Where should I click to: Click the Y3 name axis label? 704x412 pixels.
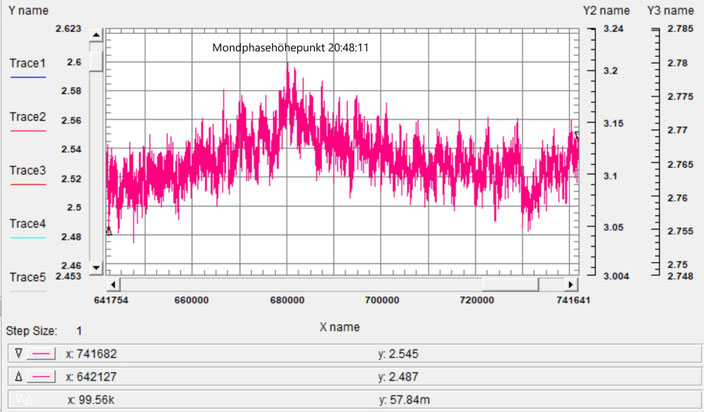[670, 11]
